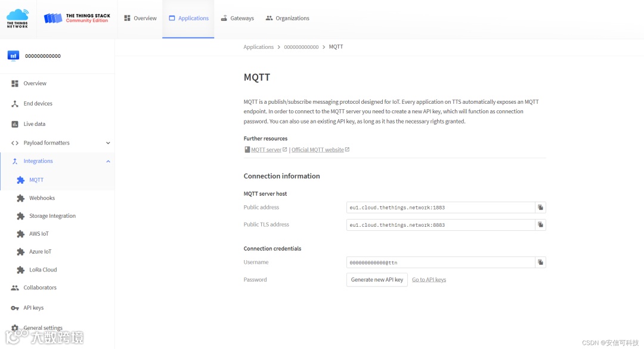Screen dimensions: 644x349
Task: Click the sidebar Overview grid icon
Action: (x=15, y=84)
